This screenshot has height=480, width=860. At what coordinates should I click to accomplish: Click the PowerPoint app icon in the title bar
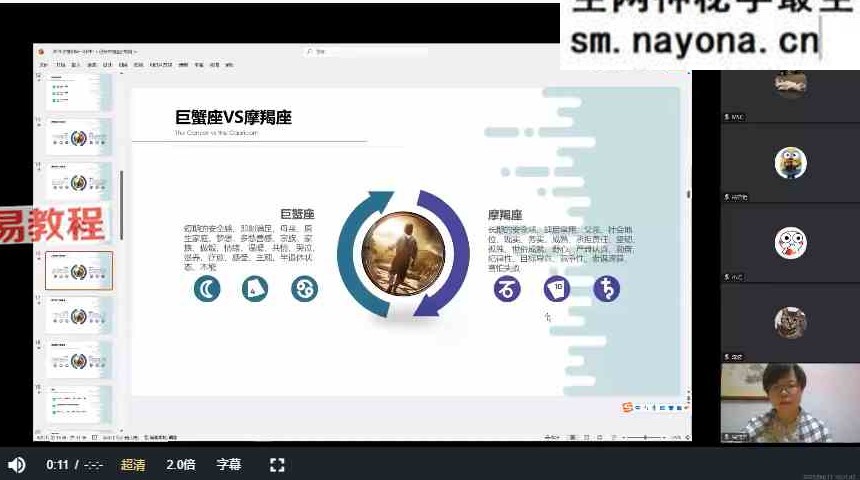[41, 52]
